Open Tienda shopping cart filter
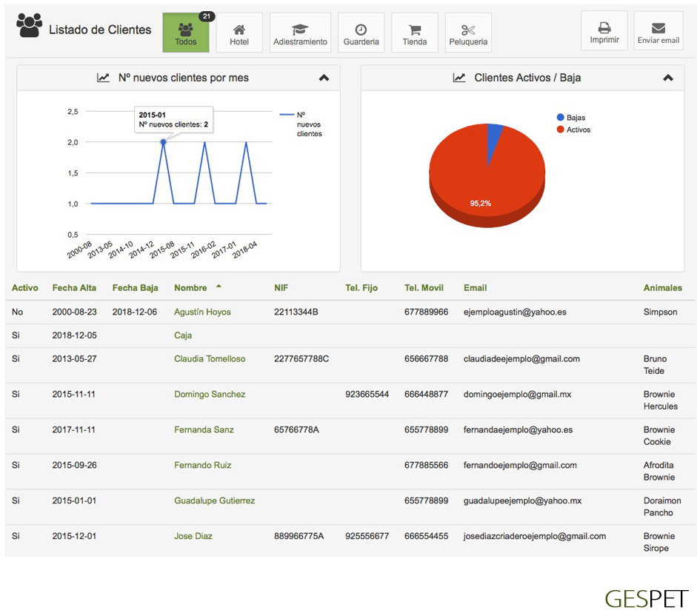697x616 pixels. (414, 33)
